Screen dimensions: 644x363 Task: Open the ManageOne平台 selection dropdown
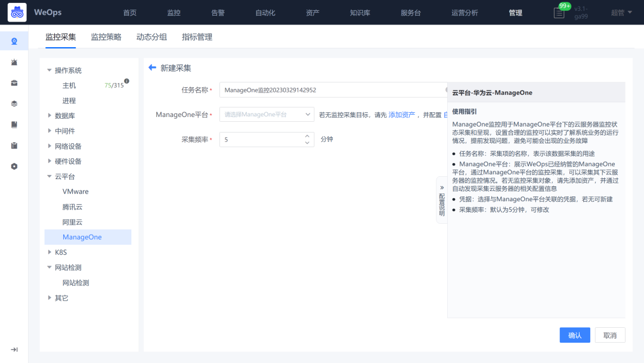coord(267,114)
